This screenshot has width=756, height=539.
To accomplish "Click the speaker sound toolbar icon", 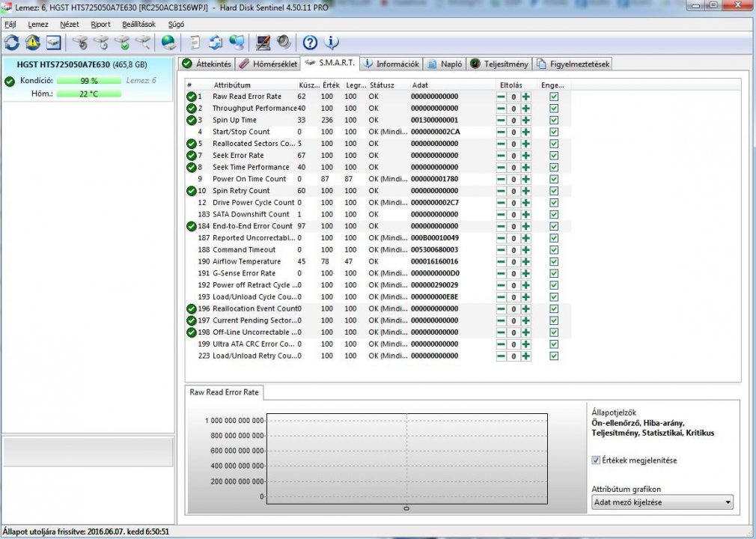I will pyautogui.click(x=284, y=43).
